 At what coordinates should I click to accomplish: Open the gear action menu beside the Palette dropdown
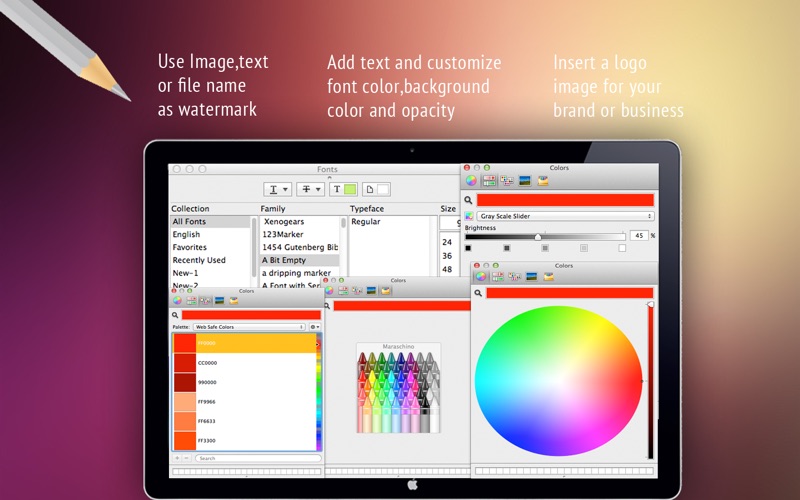[315, 327]
